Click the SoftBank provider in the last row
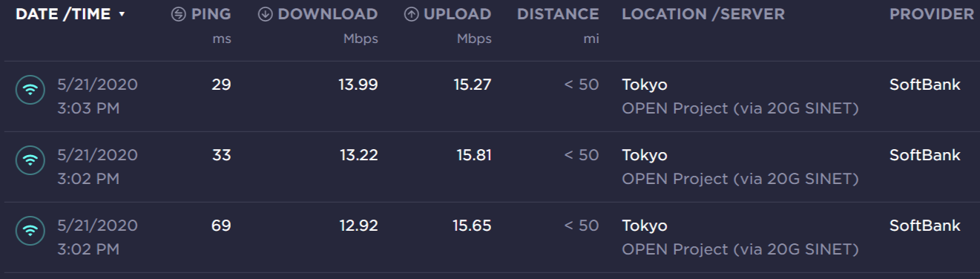Image resolution: width=980 pixels, height=279 pixels. [925, 226]
